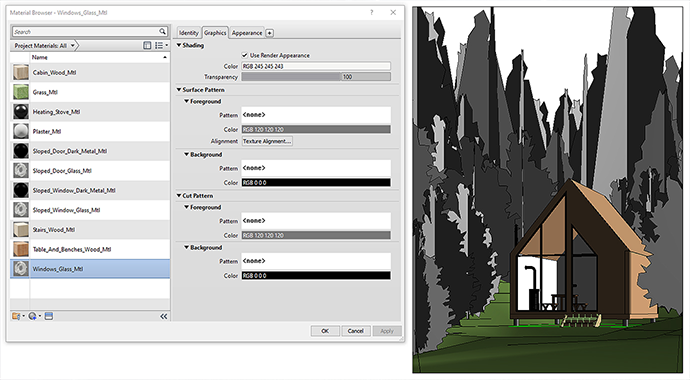
Task: Select the Heating_Stove_Mtl row name
Action: click(x=56, y=112)
